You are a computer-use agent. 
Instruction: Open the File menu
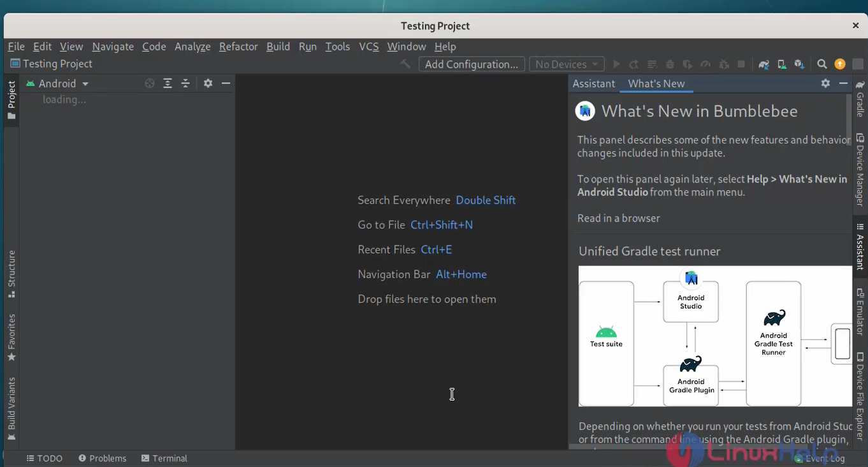16,47
